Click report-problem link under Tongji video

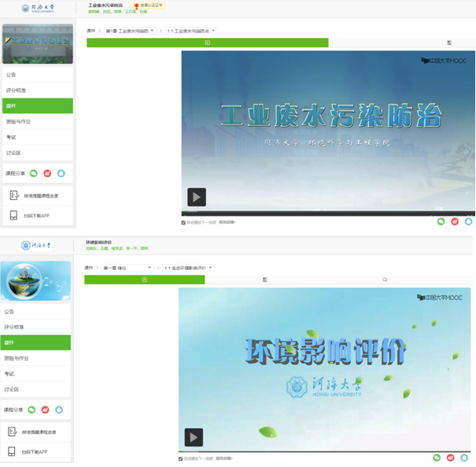coord(227,222)
